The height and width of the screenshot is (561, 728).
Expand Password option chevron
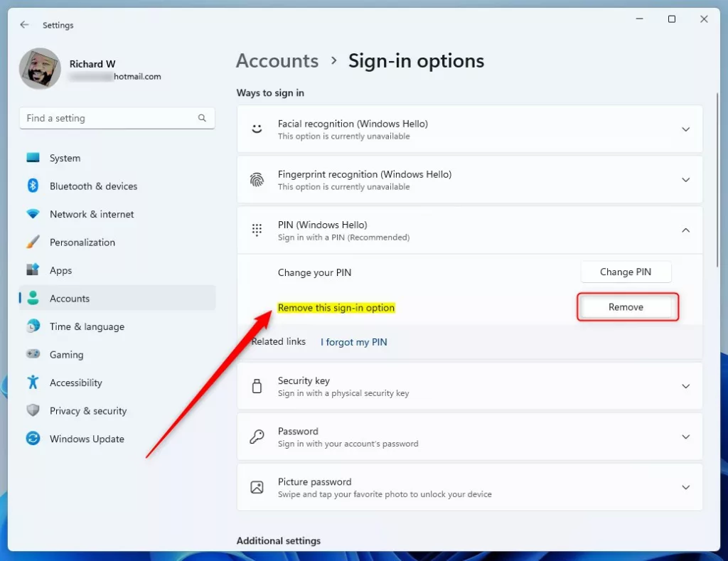[x=685, y=437]
